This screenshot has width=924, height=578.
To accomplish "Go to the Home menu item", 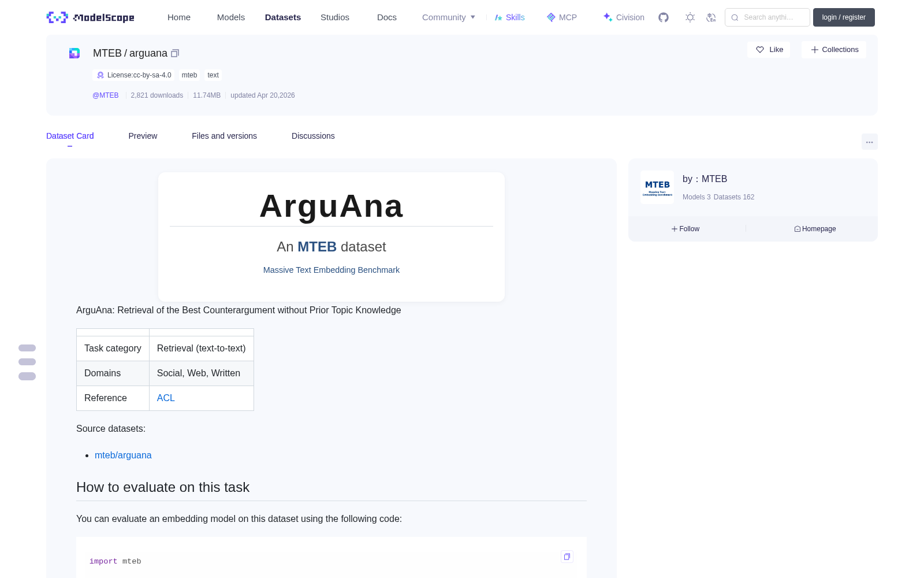I will (179, 17).
